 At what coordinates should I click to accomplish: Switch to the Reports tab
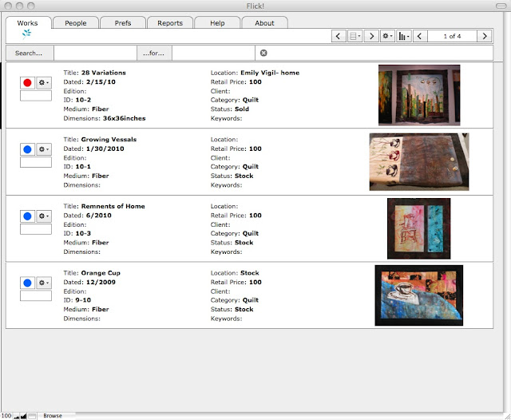(170, 23)
